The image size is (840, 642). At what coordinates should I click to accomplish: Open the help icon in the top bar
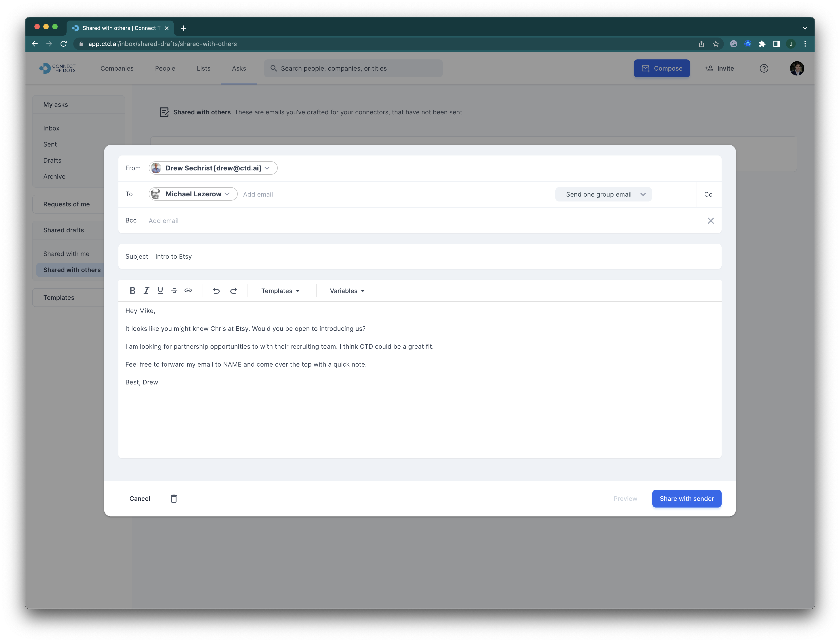764,68
